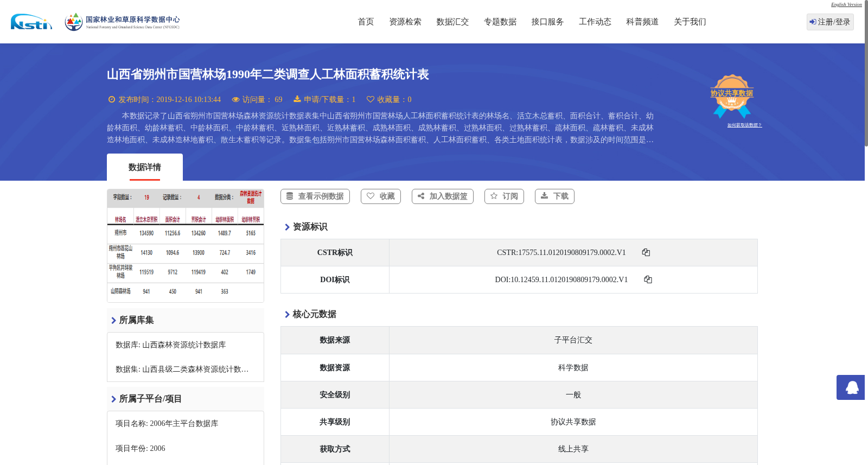Click the CSTR:17575.11.0120190809179.0002.V1 value

[x=561, y=252]
